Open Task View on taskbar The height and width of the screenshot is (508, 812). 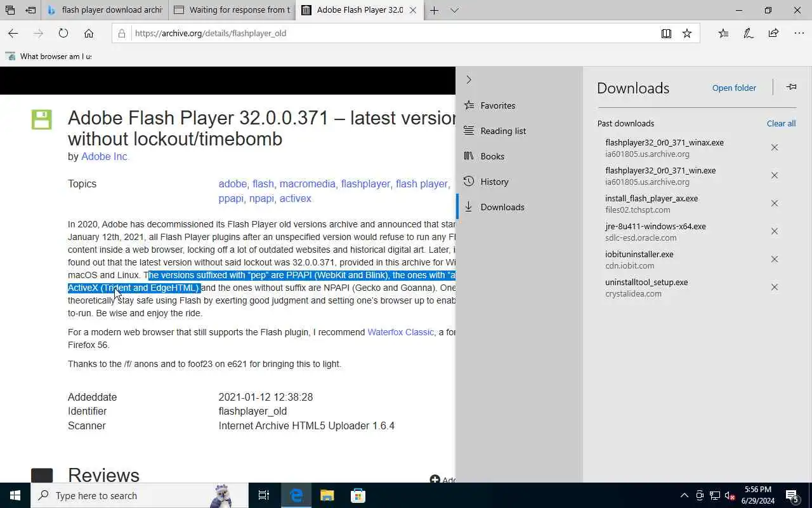click(x=264, y=495)
